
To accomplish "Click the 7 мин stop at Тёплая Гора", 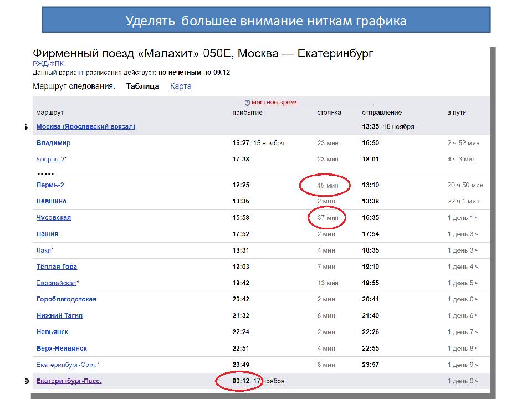I will point(326,267).
